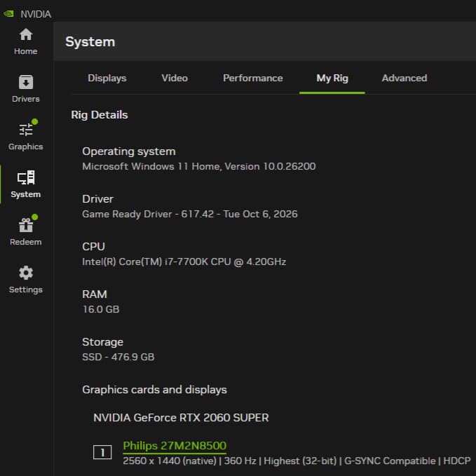476x476 pixels.
Task: Switch to the Performance tab
Action: pos(253,78)
